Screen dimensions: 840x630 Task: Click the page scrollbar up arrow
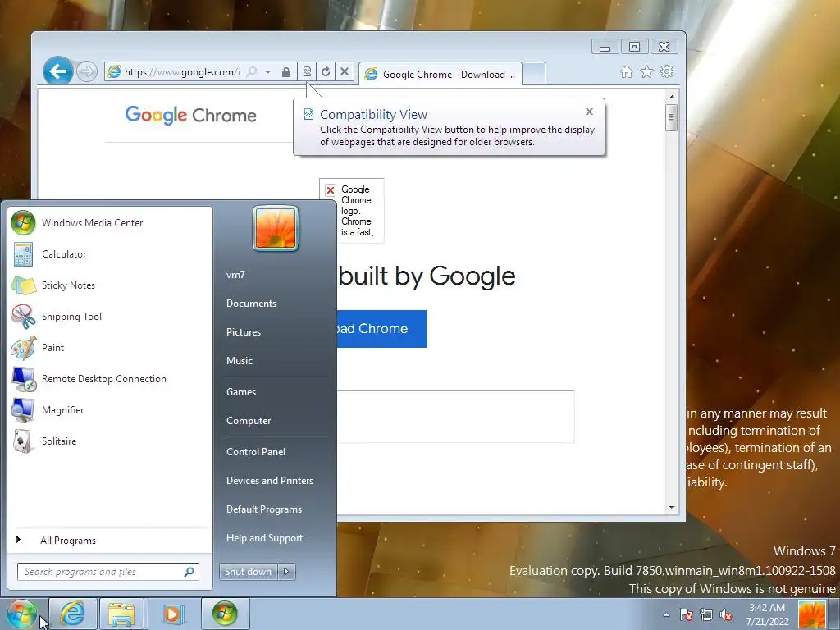671,97
